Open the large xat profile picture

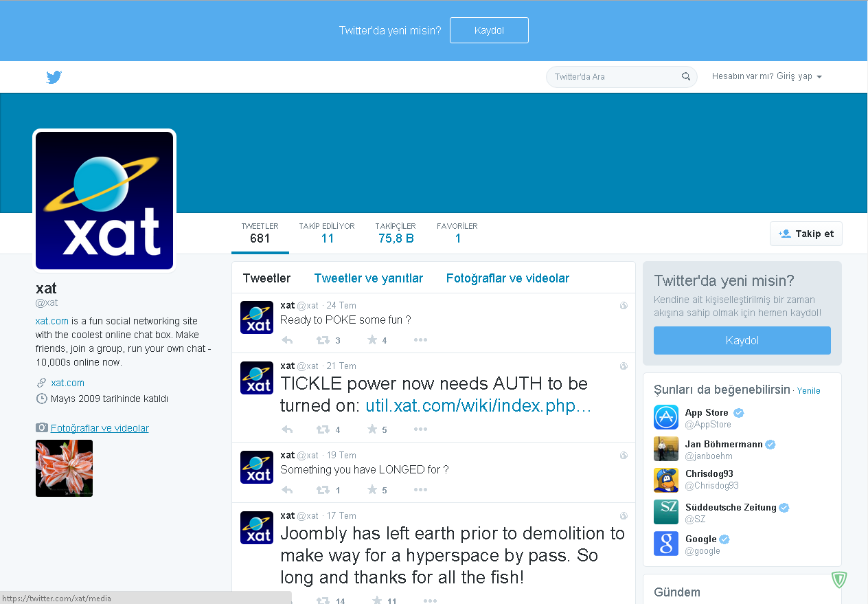coord(104,201)
